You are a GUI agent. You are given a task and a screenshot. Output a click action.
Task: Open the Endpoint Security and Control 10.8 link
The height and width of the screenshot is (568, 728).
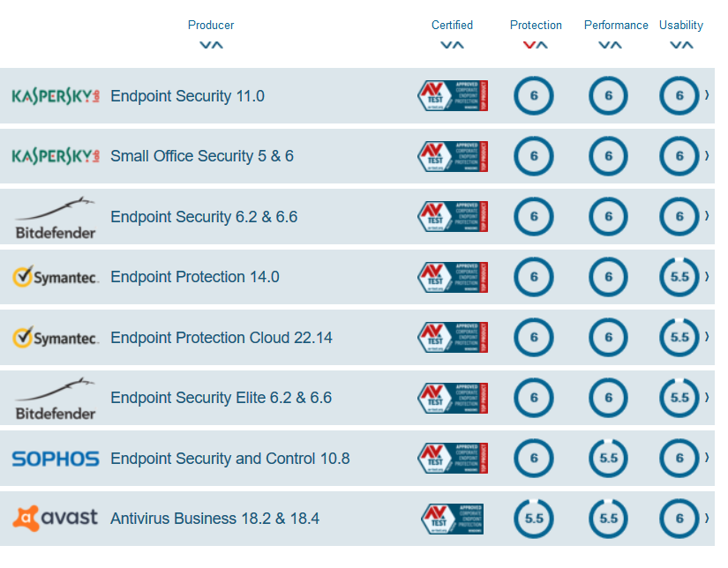coord(229,459)
